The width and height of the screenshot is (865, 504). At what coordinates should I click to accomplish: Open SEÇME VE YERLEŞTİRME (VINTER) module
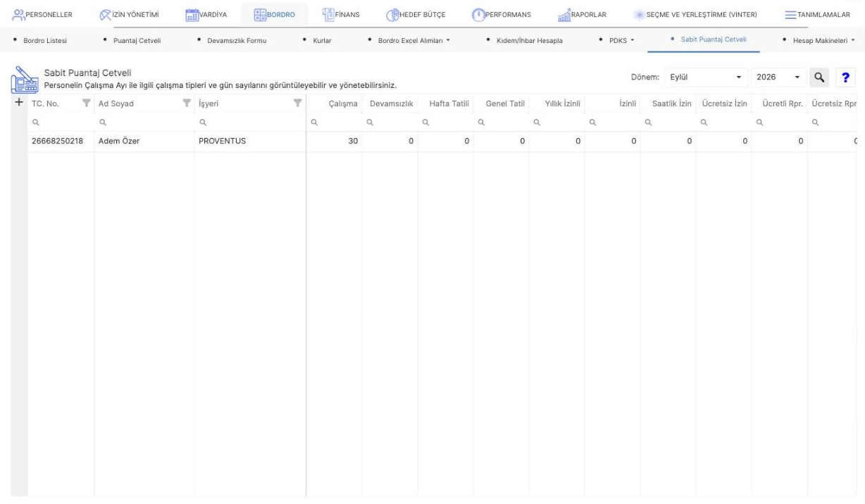coord(695,15)
